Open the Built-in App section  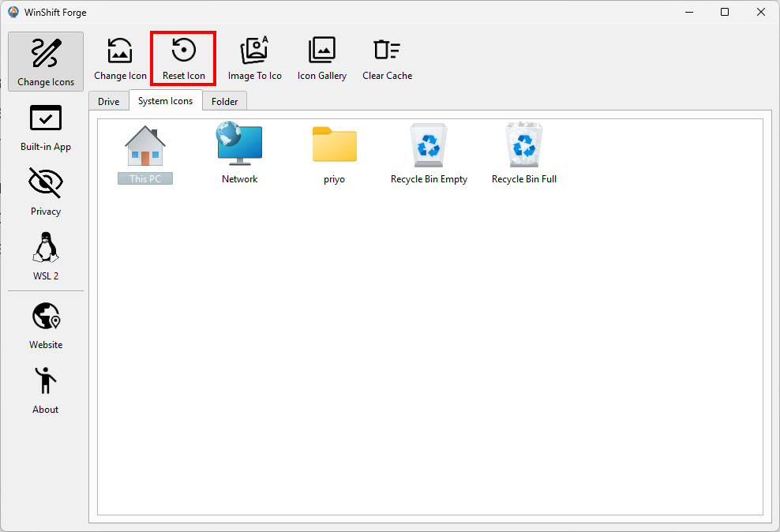46,128
